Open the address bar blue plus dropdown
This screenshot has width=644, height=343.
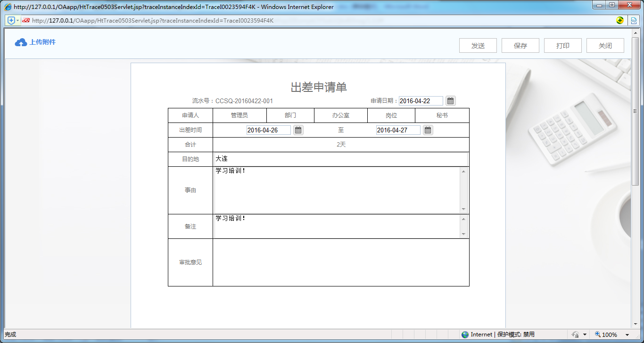point(18,21)
